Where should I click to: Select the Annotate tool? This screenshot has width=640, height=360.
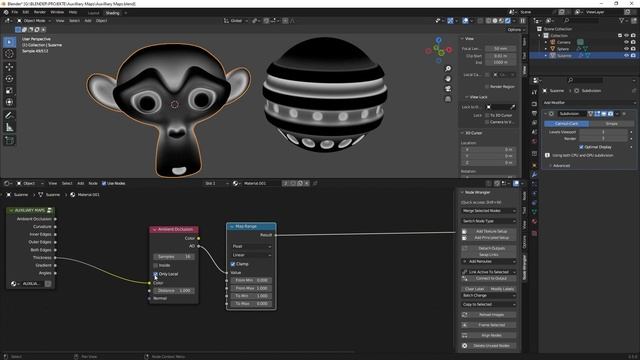(9, 116)
